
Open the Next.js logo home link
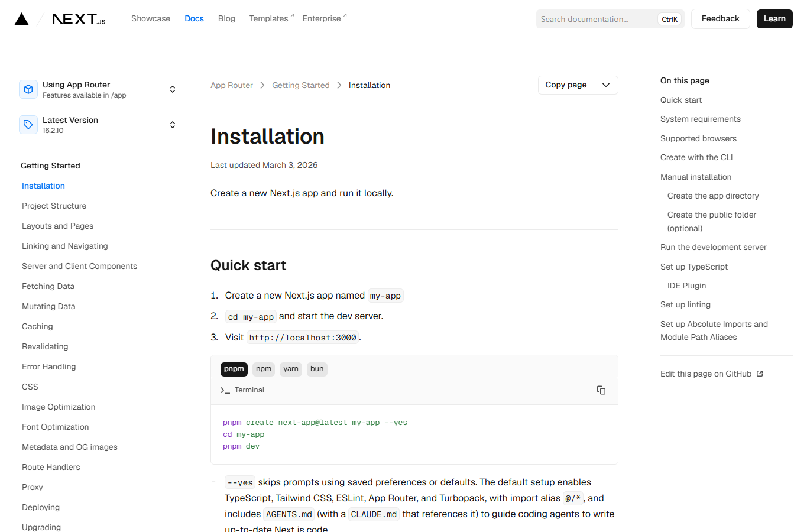pos(79,19)
